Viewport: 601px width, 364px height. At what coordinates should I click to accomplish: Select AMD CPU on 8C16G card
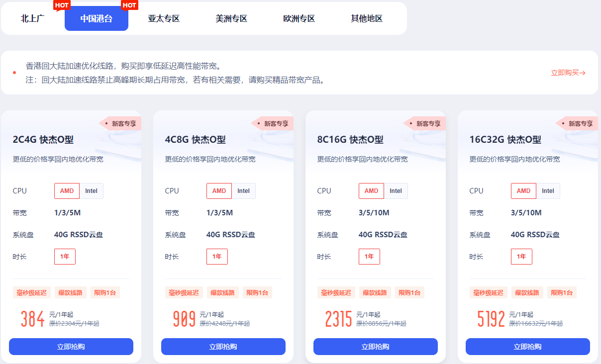coord(371,191)
